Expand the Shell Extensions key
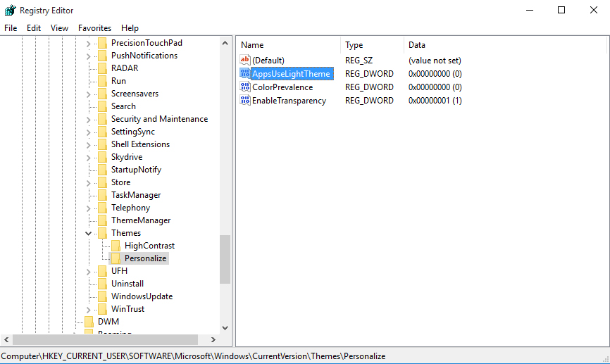This screenshot has height=364, width=610. point(88,145)
